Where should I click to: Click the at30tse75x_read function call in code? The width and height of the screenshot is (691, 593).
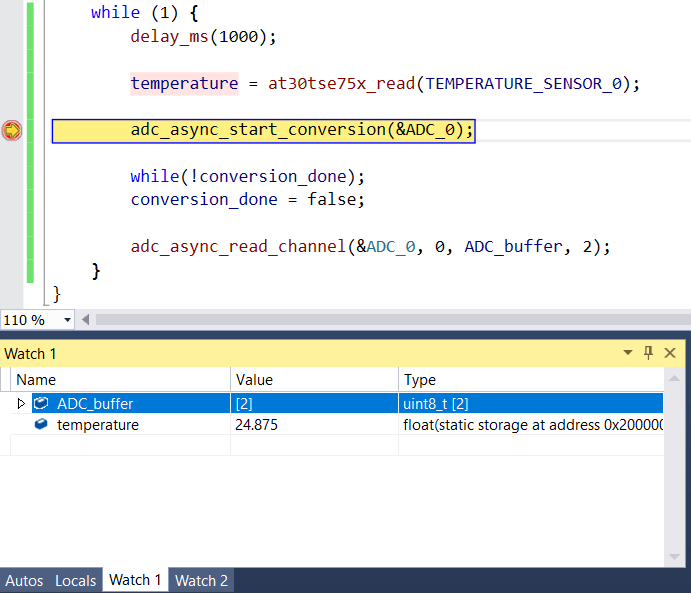[x=342, y=84]
